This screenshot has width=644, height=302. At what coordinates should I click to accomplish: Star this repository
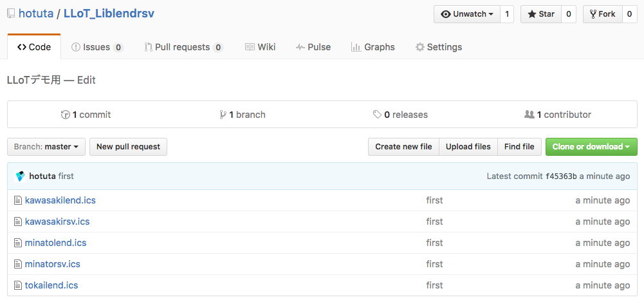[541, 14]
